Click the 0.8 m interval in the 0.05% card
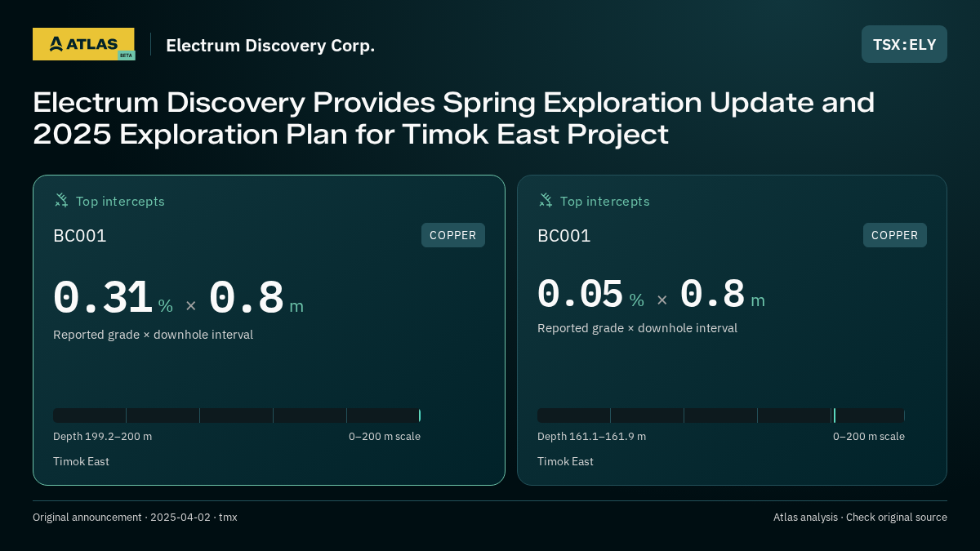Screen dimensions: 980x551 [723, 295]
